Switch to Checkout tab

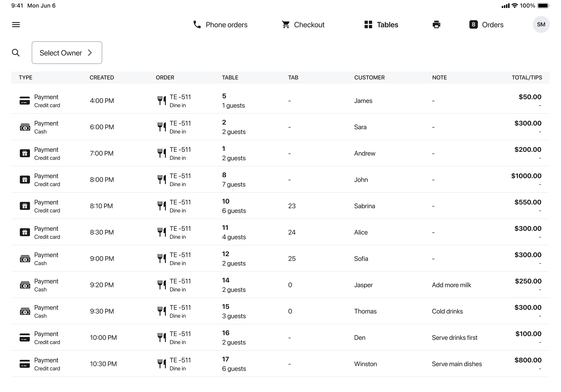tap(303, 25)
